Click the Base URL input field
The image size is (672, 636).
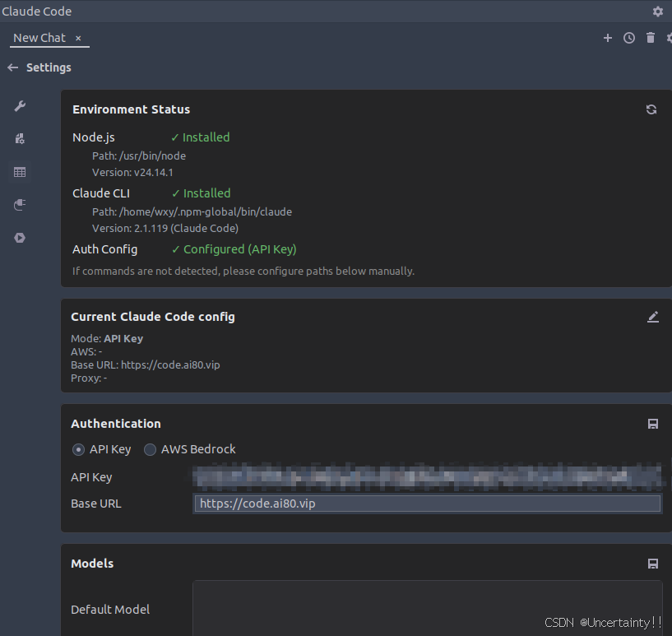427,504
